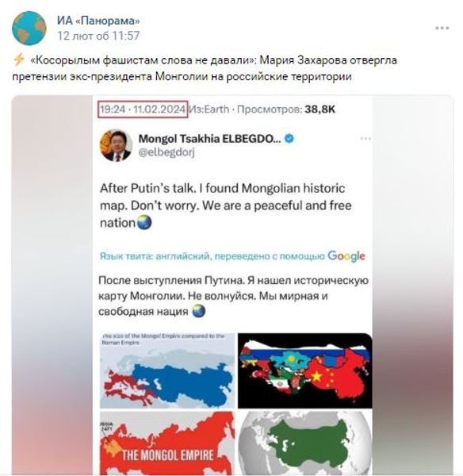Image resolution: width=463 pixels, height=476 pixels.
Task: Click the Google logo in translation note
Action: click(x=346, y=256)
